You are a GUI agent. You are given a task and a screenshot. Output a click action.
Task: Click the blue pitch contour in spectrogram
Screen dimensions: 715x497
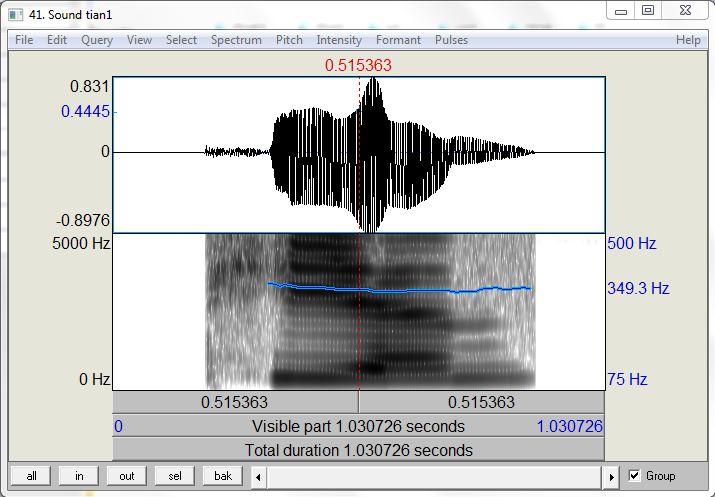(x=399, y=290)
